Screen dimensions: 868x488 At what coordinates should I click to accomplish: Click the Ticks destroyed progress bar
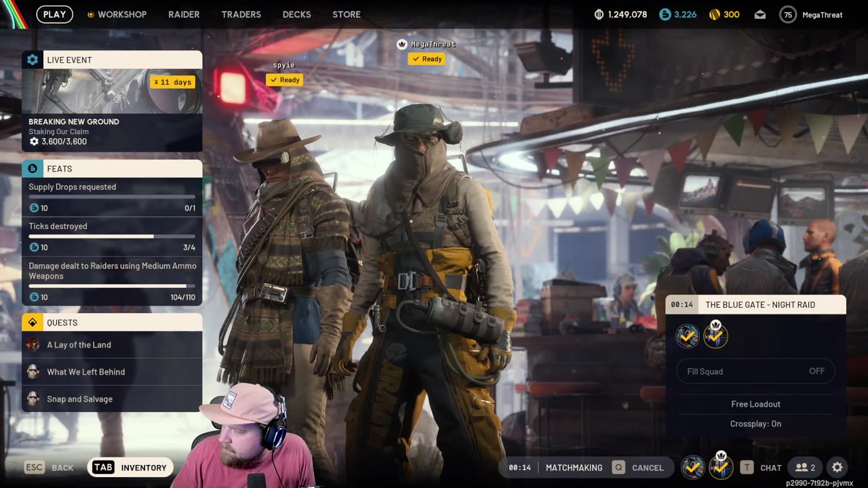point(112,237)
